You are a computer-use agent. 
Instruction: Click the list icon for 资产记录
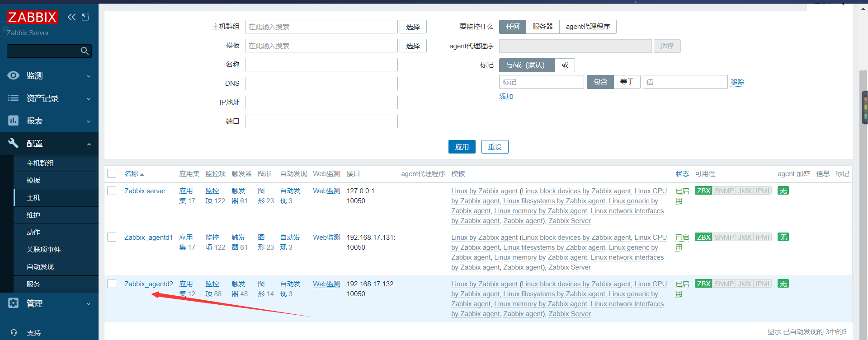tap(14, 98)
